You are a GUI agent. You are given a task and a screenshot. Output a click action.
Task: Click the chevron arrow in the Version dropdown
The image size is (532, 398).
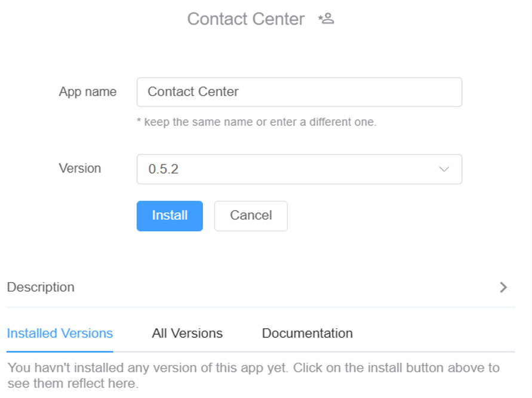click(x=444, y=169)
